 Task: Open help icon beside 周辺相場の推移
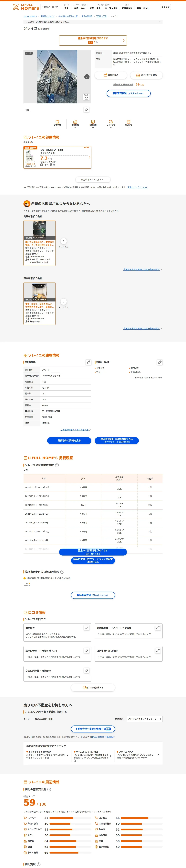[62, 572]
